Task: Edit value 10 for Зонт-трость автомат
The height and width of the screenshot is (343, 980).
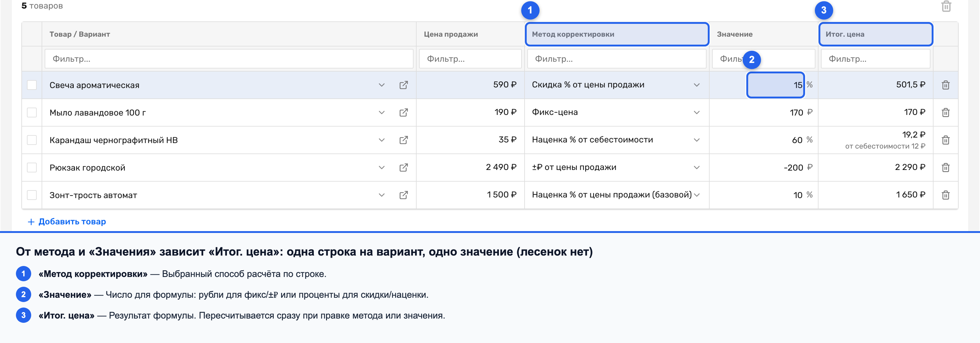Action: (798, 195)
